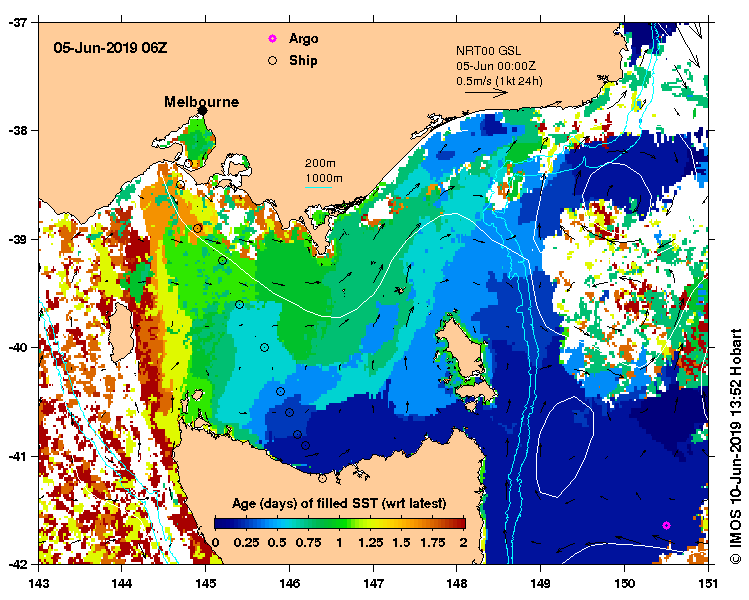Click the latitude axis label '-37'
The image size is (749, 600).
coord(18,22)
